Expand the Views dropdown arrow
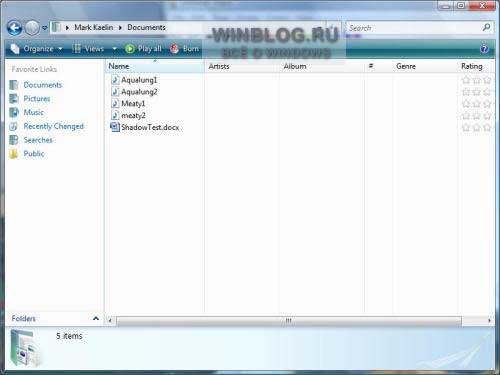The width and height of the screenshot is (500, 375). [x=114, y=49]
